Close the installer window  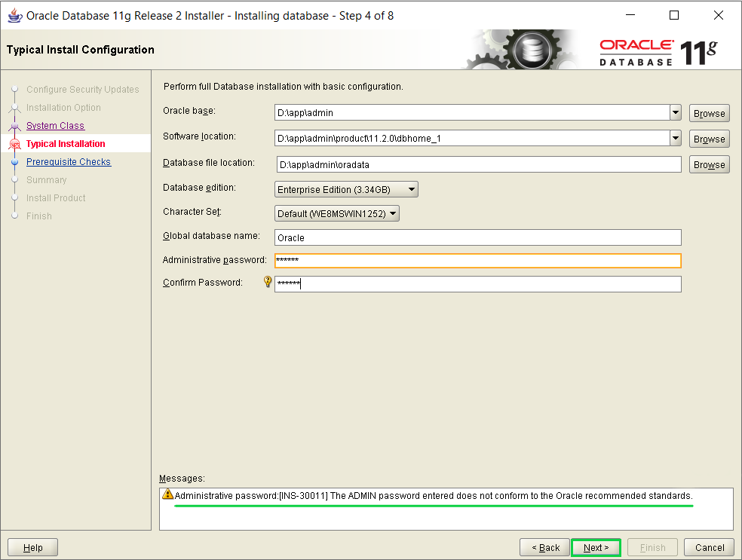719,15
